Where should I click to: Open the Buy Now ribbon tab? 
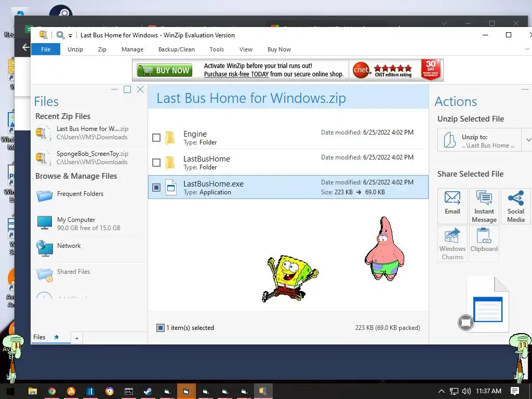point(279,49)
